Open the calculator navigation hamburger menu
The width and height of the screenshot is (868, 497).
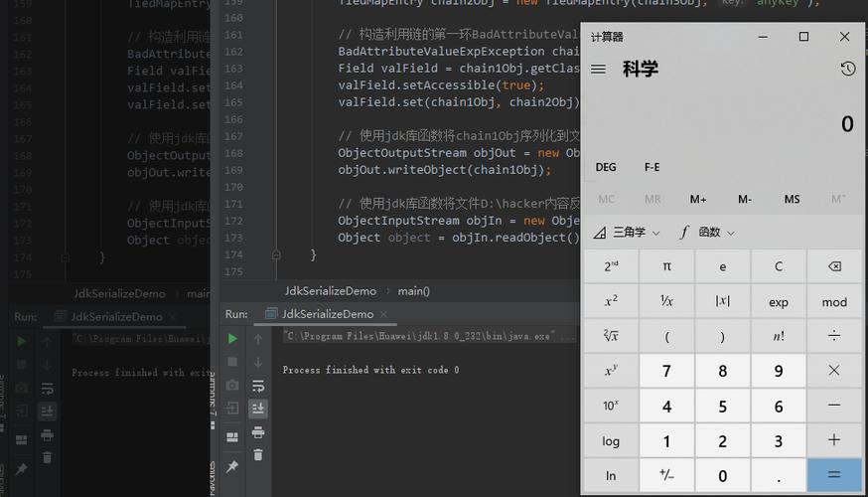coord(598,70)
